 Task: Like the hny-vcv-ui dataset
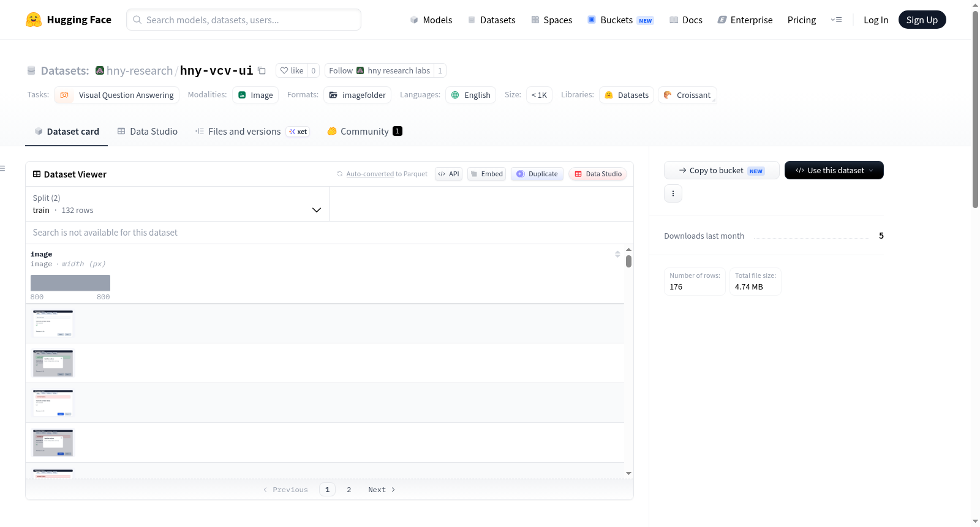point(292,70)
